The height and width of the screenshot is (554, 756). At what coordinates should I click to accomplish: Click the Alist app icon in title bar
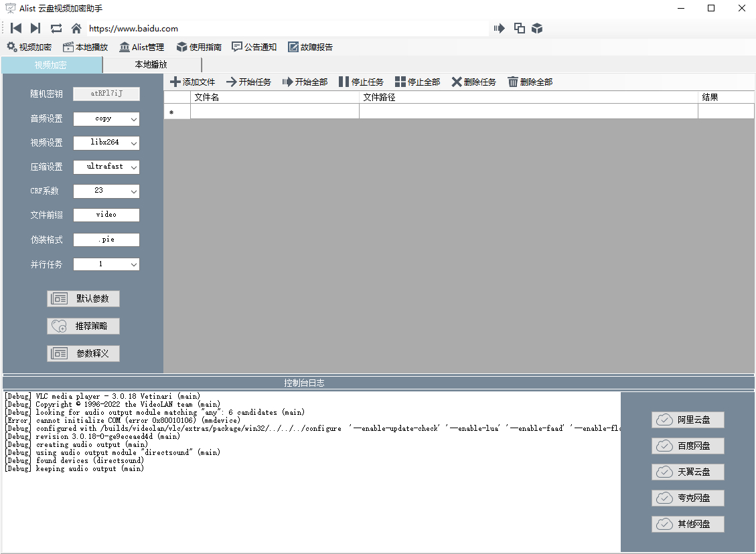tap(10, 8)
